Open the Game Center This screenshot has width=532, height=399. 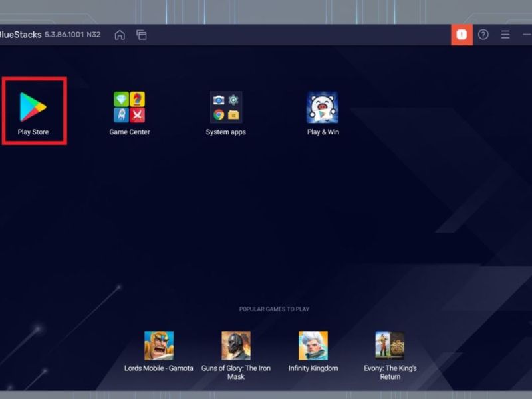[128, 106]
